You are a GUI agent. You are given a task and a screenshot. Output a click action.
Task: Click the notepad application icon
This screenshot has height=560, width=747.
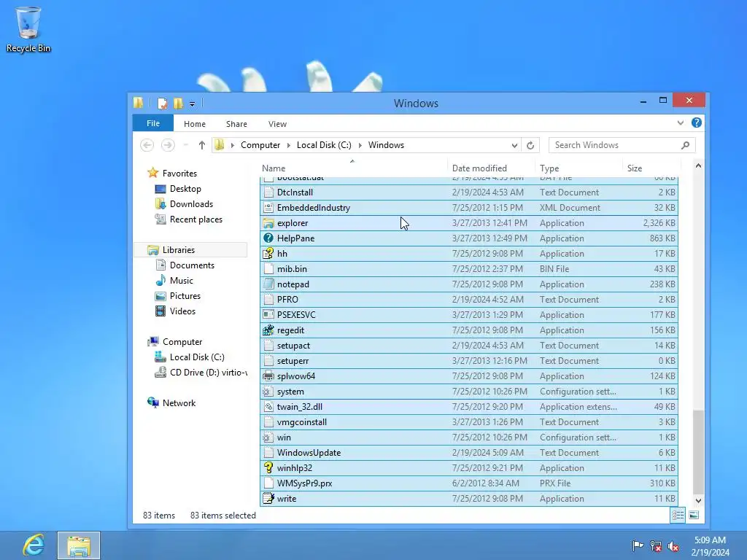click(268, 284)
